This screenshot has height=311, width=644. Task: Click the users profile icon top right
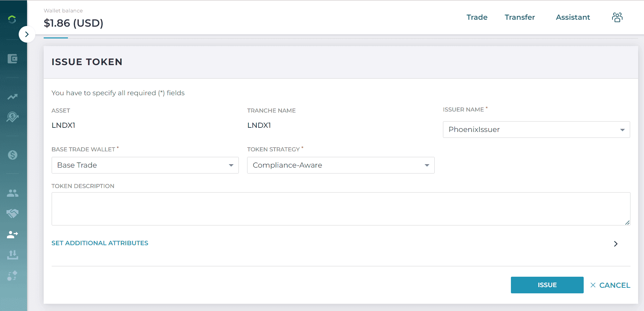617,17
